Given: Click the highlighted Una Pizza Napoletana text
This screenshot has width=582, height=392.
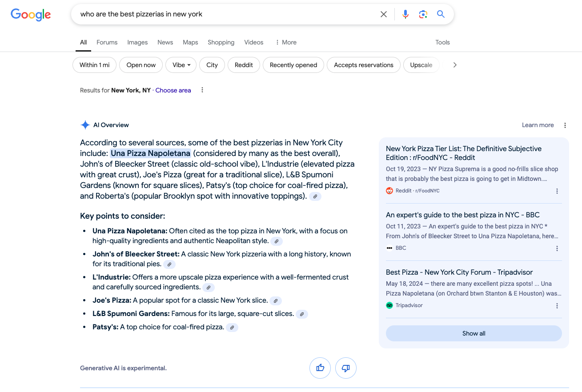Looking at the screenshot, I should click(150, 153).
